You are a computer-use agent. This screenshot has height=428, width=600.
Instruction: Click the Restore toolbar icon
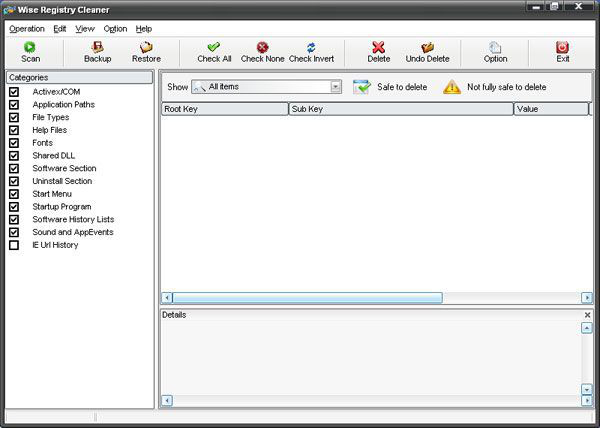pyautogui.click(x=146, y=47)
